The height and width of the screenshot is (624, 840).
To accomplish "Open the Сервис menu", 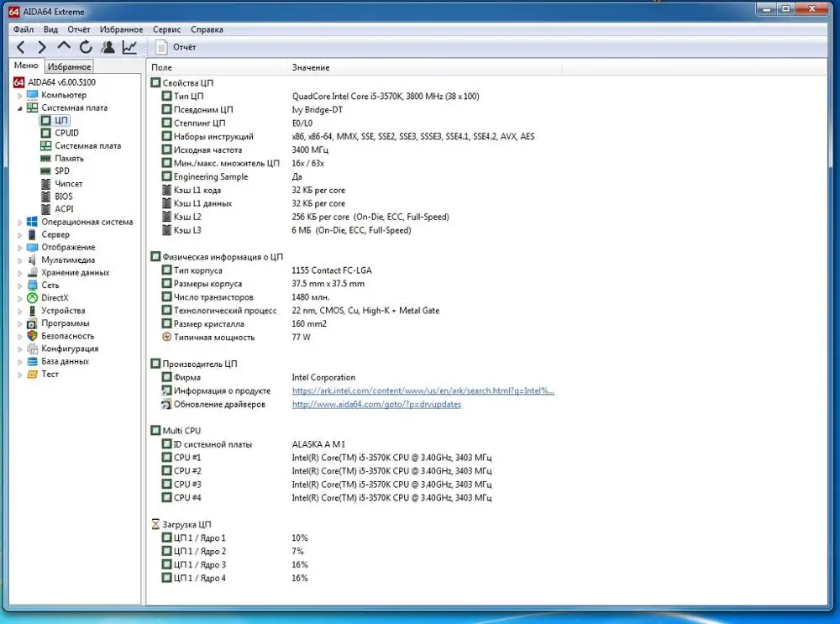I will (x=166, y=29).
